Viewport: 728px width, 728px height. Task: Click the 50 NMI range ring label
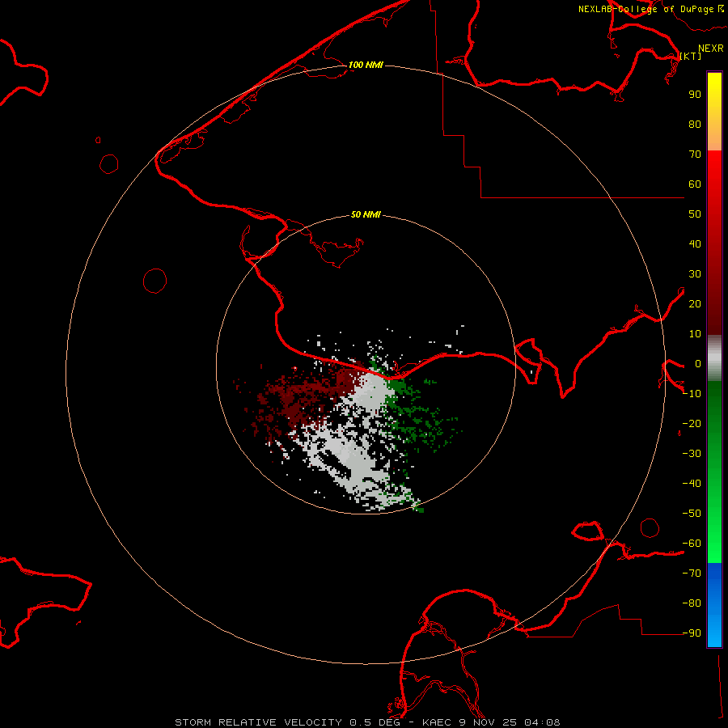[x=366, y=214]
